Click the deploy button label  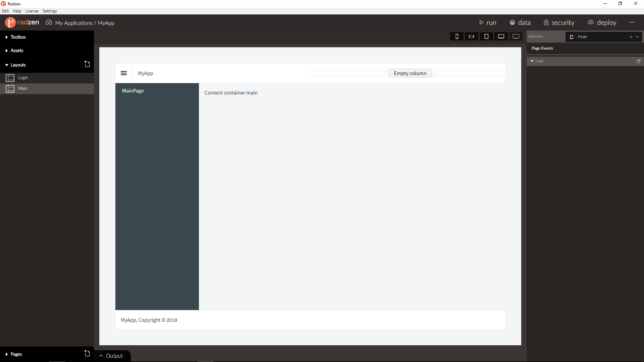[606, 22]
